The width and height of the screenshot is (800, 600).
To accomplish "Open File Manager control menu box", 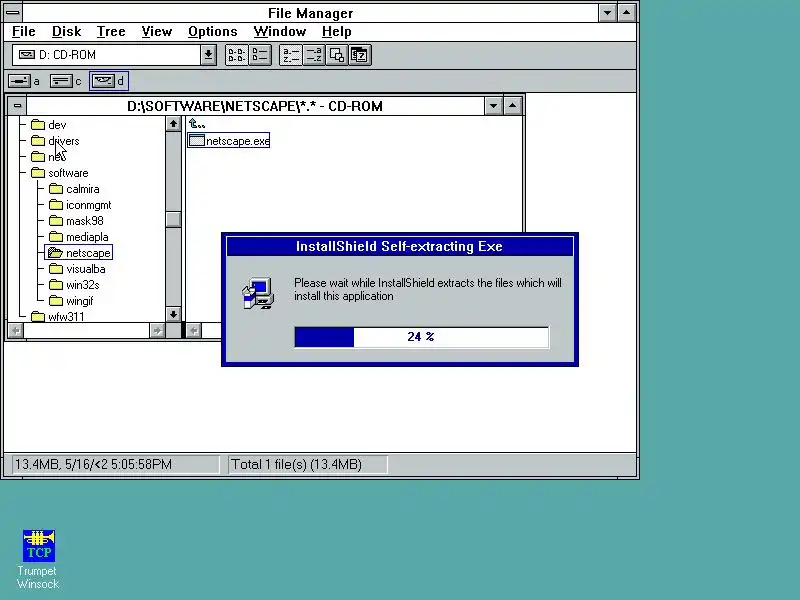I will (13, 12).
